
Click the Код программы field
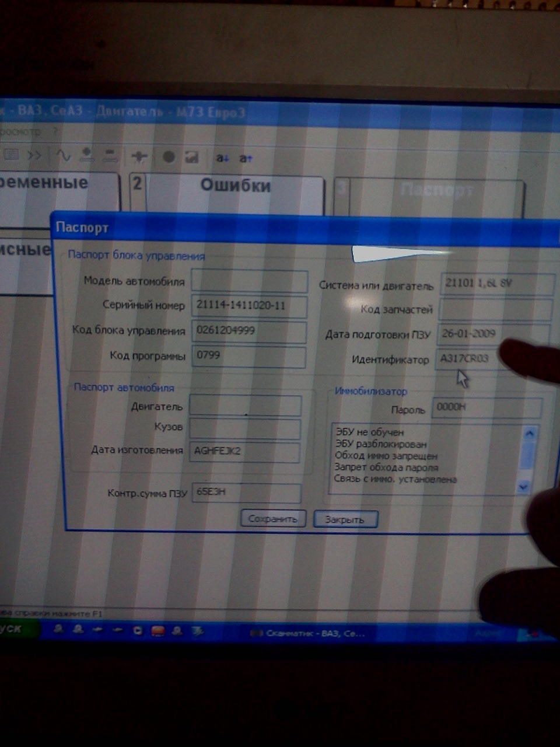point(248,356)
